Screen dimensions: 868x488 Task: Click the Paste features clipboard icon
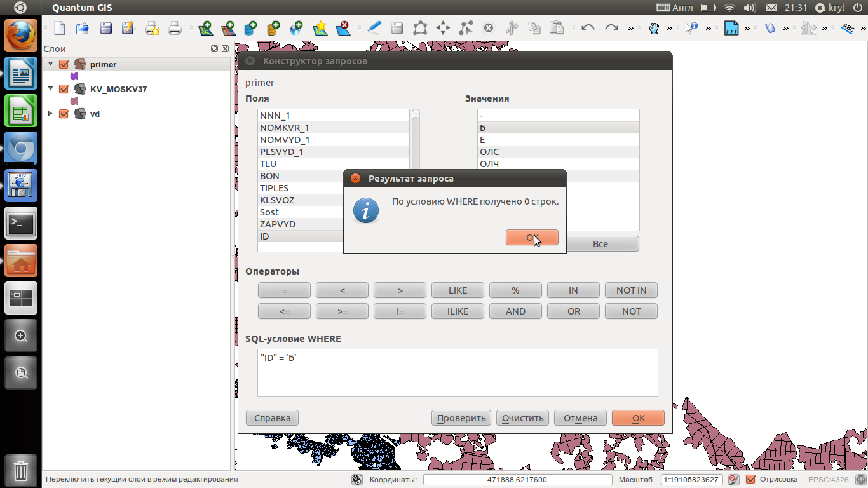coord(557,28)
